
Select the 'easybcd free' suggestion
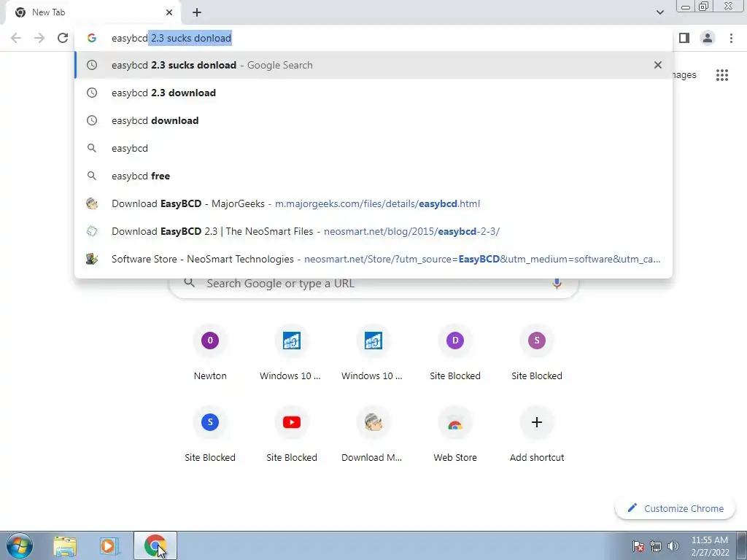click(x=373, y=176)
